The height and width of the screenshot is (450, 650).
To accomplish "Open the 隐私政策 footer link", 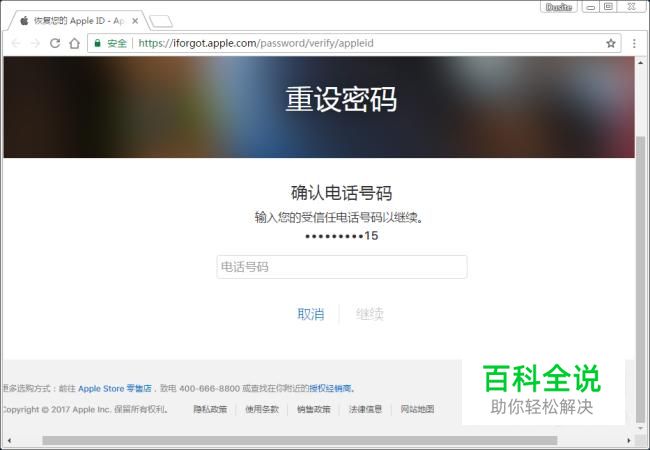I will click(x=210, y=409).
